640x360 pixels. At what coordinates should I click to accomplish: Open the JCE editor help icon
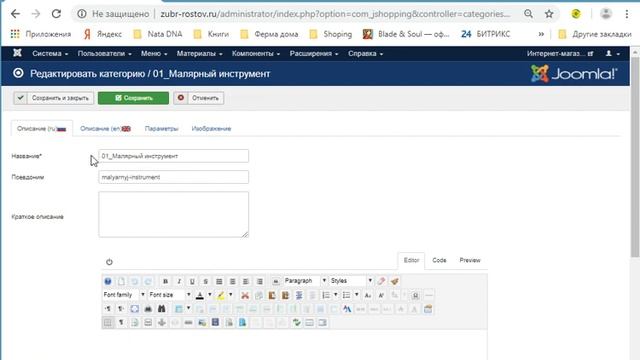point(108,281)
